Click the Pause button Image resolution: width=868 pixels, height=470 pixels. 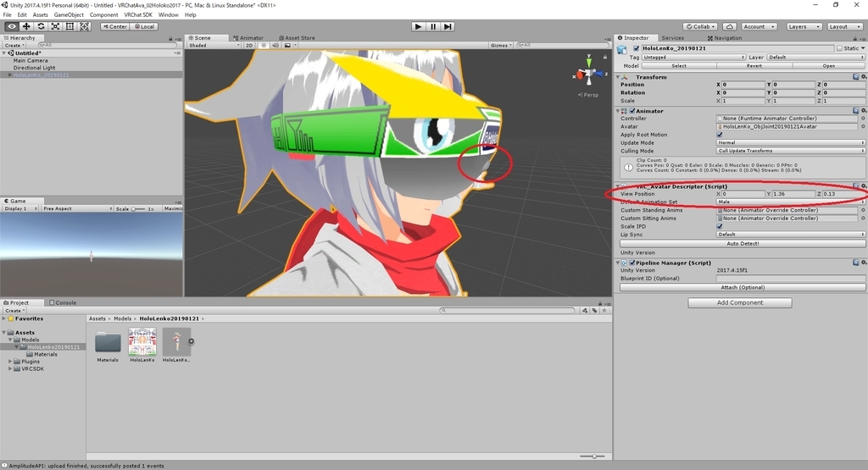[x=433, y=26]
